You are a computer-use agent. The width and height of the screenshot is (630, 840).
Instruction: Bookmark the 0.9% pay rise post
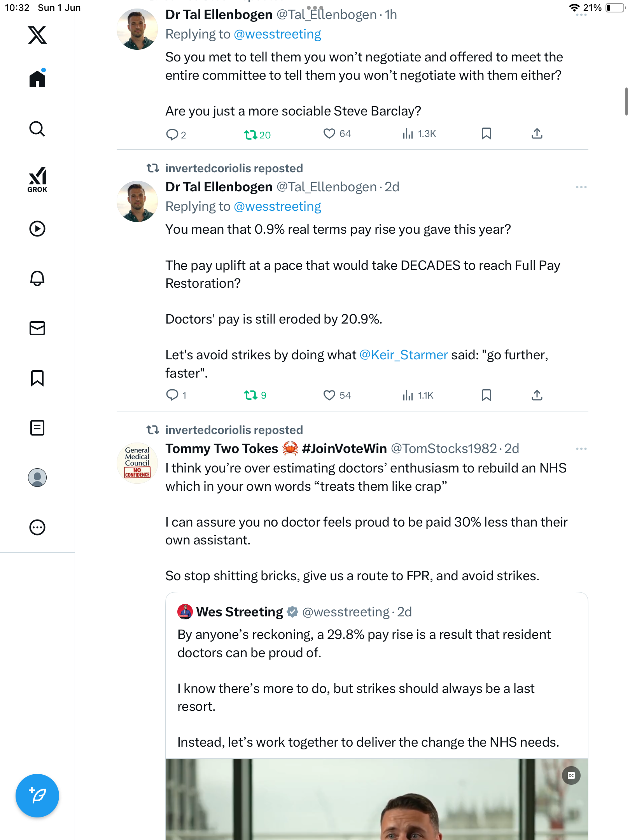point(486,395)
